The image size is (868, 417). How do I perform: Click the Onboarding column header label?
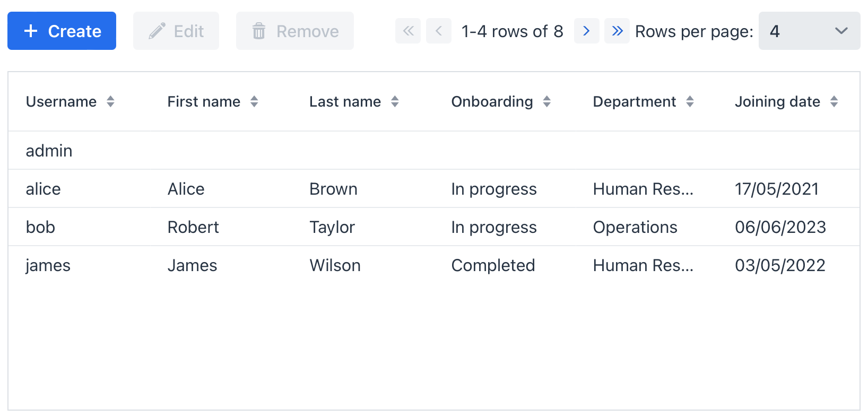tap(492, 101)
